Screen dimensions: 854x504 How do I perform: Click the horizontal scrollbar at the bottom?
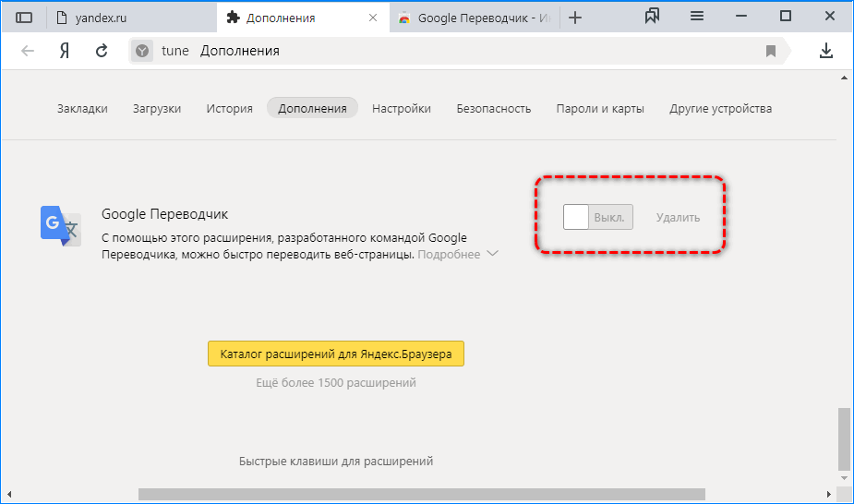tap(421, 494)
